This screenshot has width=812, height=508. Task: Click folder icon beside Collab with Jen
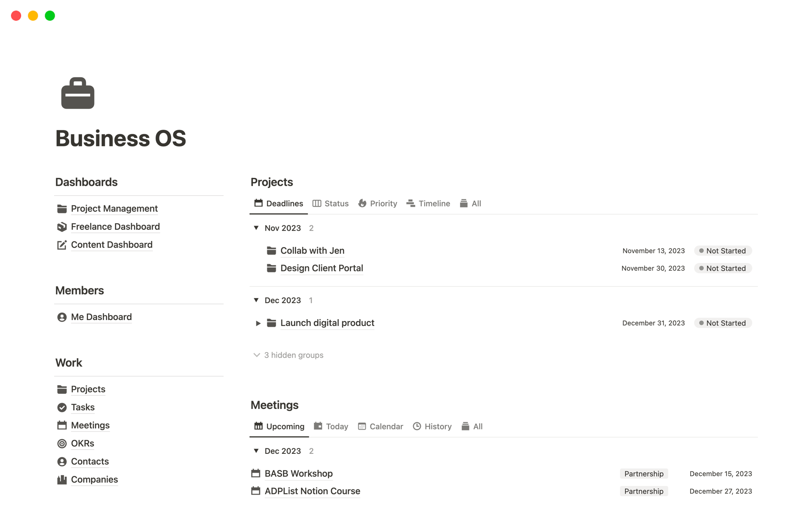click(x=272, y=251)
